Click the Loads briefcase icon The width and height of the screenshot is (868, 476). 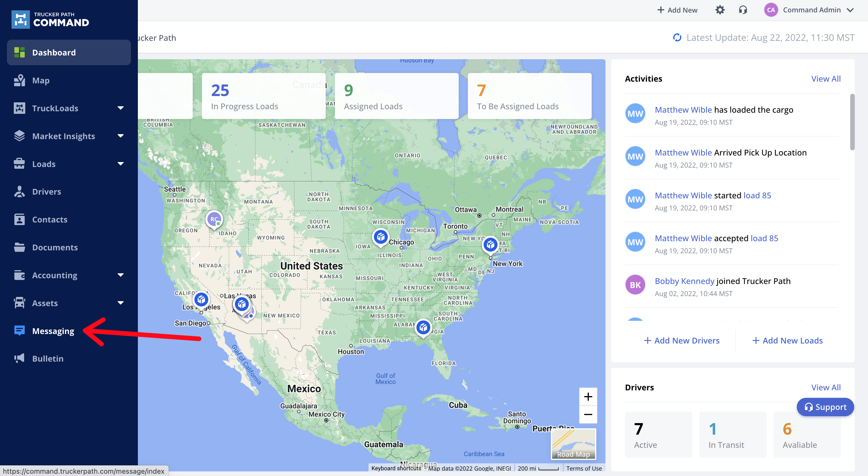click(x=20, y=164)
